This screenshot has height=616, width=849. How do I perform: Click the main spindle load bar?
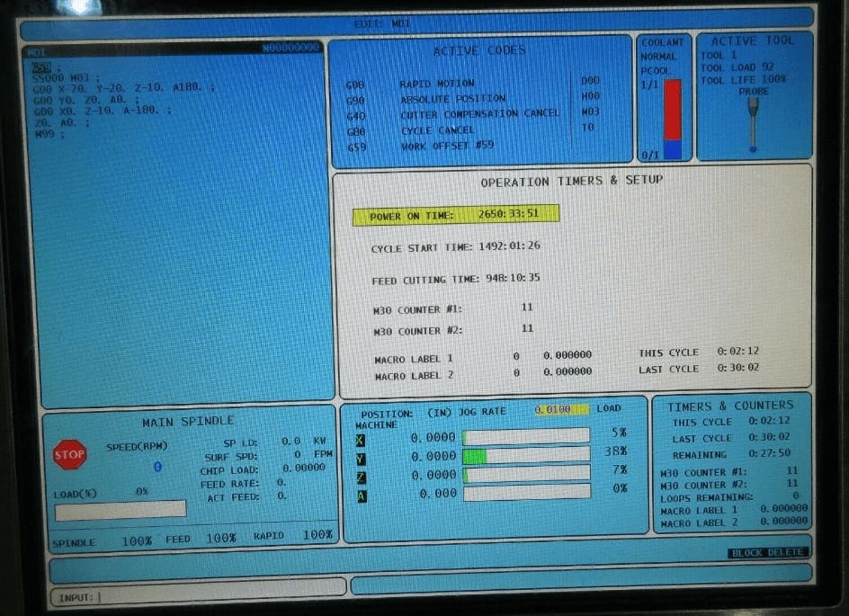coord(121,509)
